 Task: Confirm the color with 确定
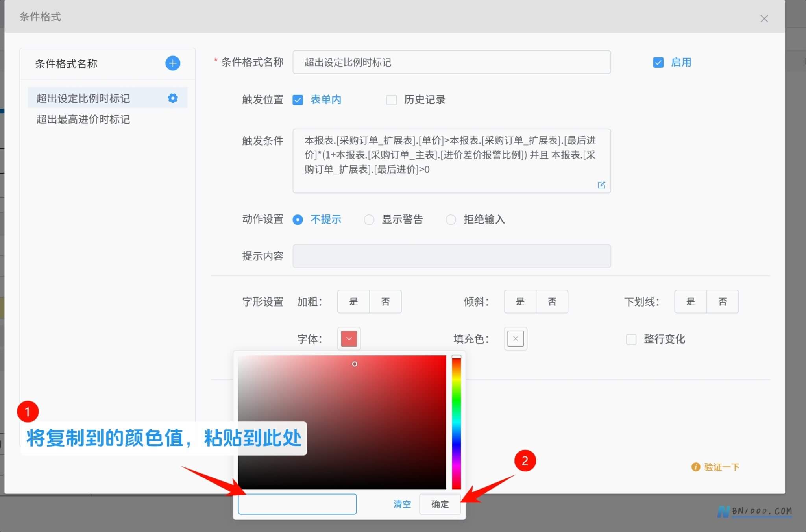440,504
